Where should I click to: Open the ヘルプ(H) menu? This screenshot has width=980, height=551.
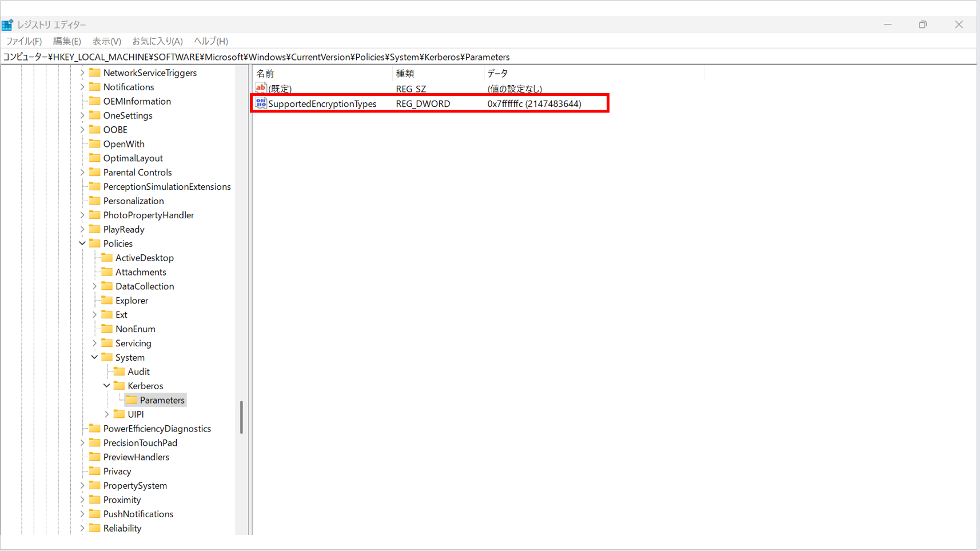tap(211, 41)
